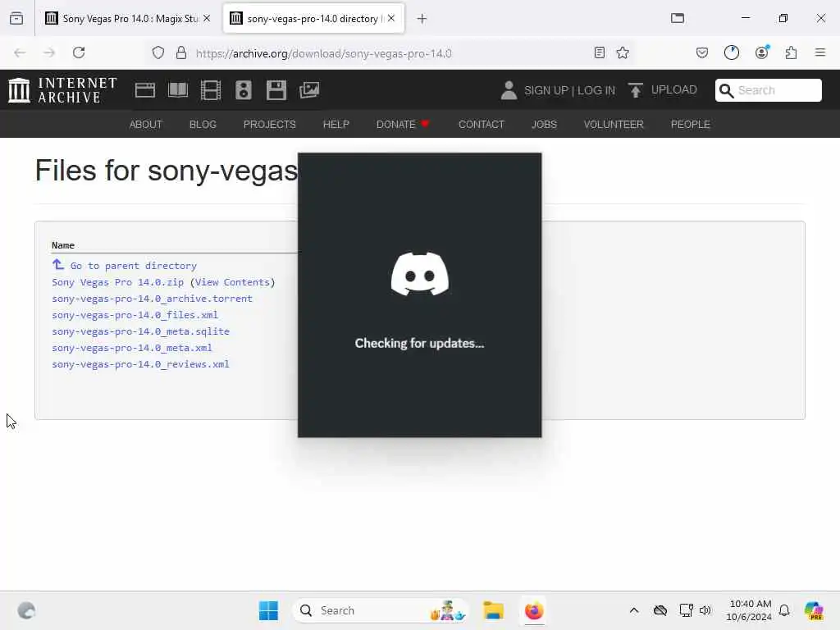
Task: Open the notifications bell icon
Action: coord(784,610)
